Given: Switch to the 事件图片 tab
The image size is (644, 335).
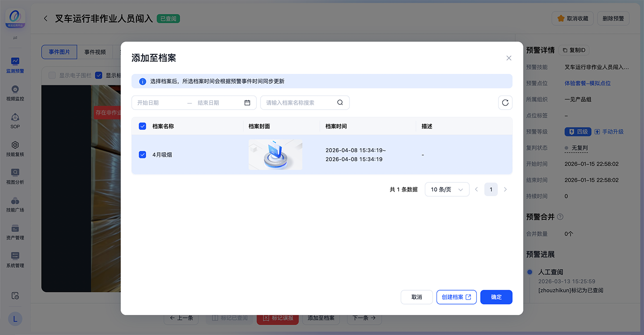Looking at the screenshot, I should [x=59, y=52].
